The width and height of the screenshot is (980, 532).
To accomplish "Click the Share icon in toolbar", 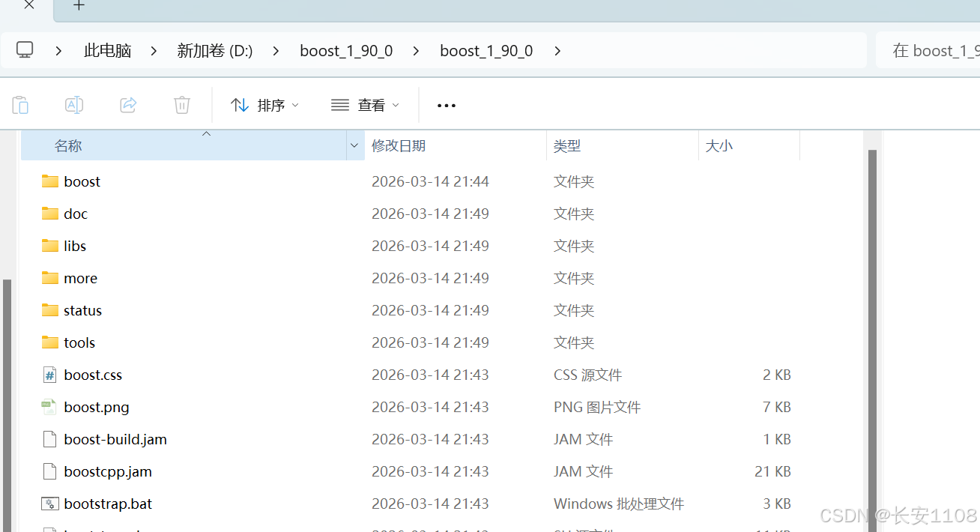I will [128, 105].
